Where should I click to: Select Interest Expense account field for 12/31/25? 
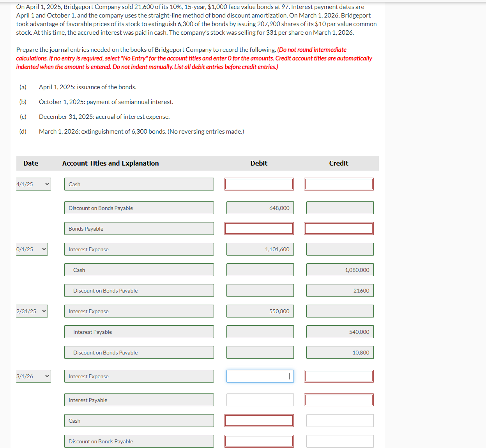pyautogui.click(x=139, y=311)
